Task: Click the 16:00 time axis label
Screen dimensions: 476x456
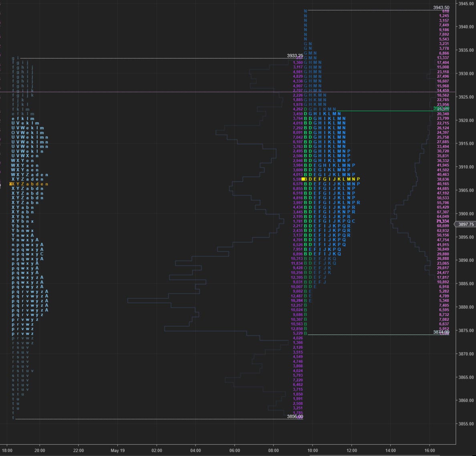Action: [x=430, y=450]
